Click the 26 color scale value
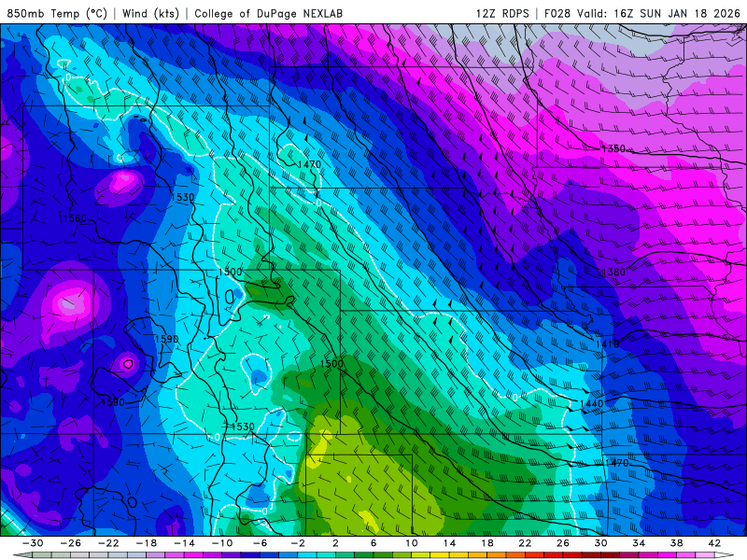Image resolution: width=747 pixels, height=560 pixels. click(x=563, y=543)
